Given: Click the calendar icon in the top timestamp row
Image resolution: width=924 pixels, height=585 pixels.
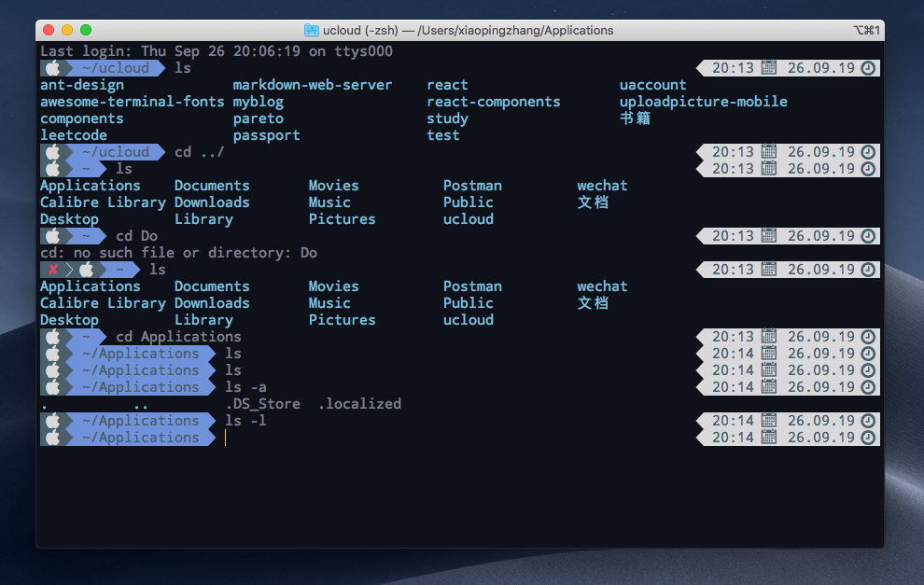Looking at the screenshot, I should coord(768,68).
